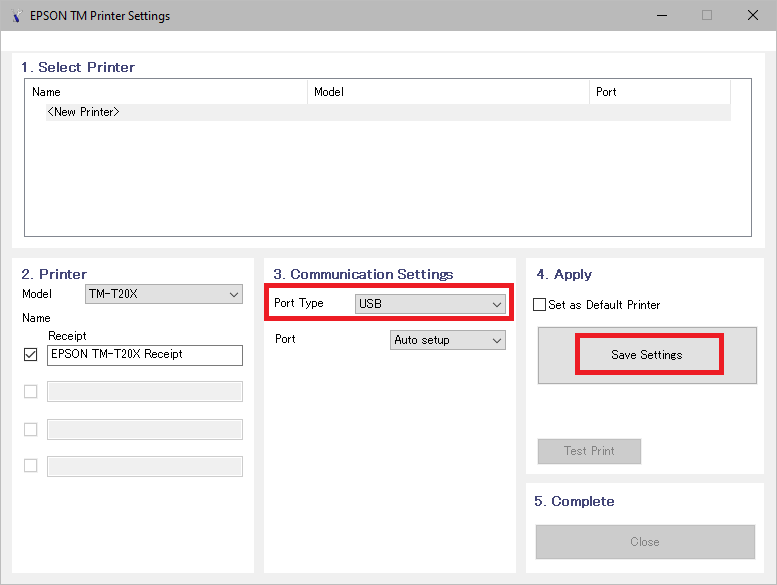777x585 pixels.
Task: Click the fourth empty name field
Action: click(x=145, y=467)
